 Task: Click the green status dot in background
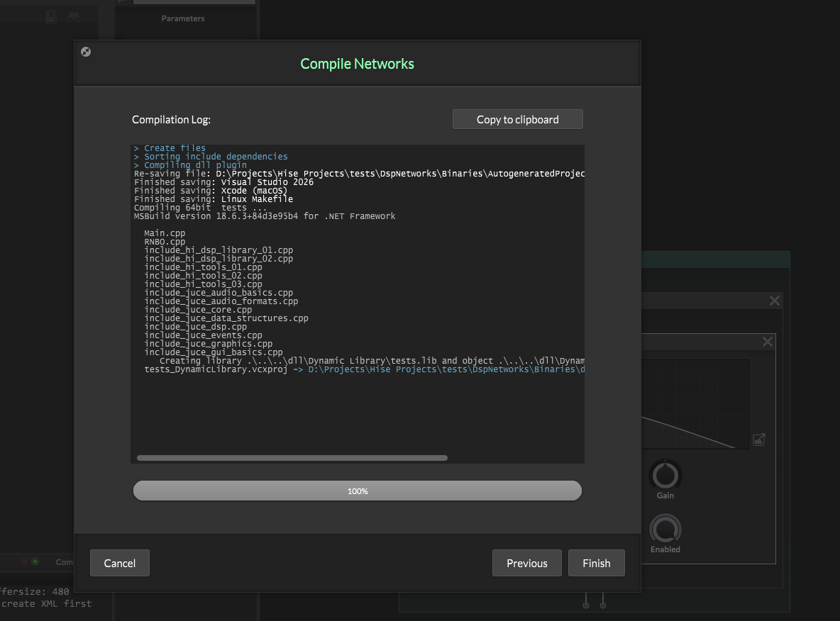(35, 561)
